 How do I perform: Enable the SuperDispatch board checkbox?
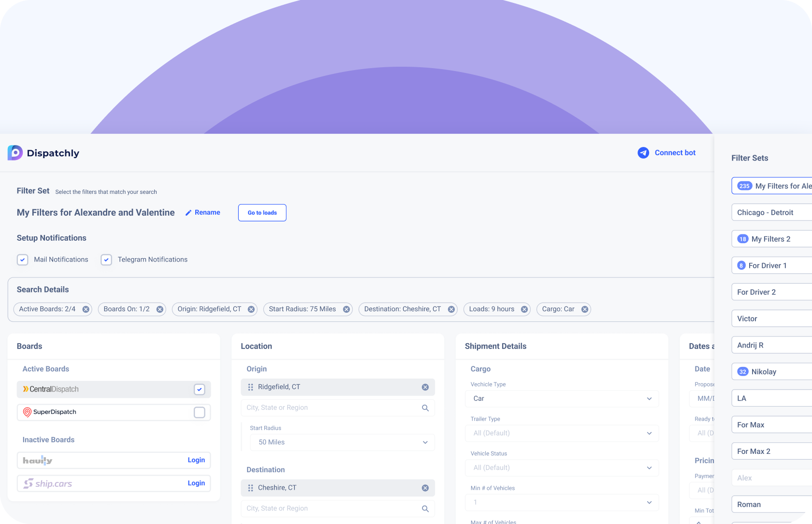click(x=199, y=412)
